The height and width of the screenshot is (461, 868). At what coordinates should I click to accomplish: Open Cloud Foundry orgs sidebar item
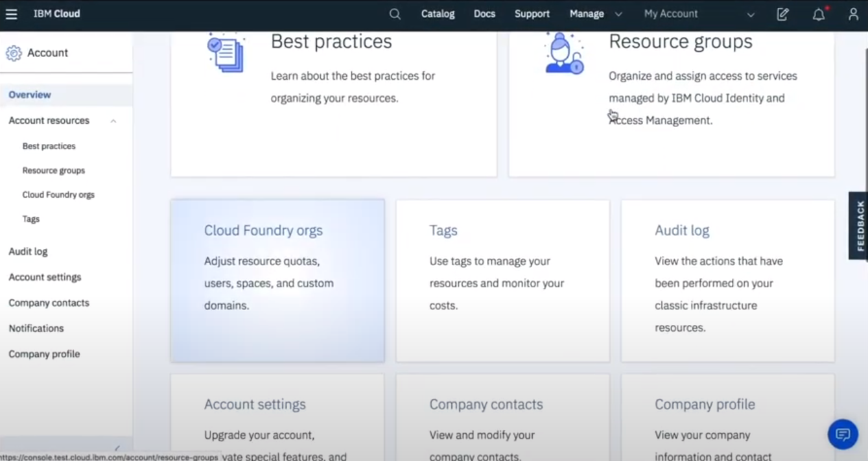(58, 195)
